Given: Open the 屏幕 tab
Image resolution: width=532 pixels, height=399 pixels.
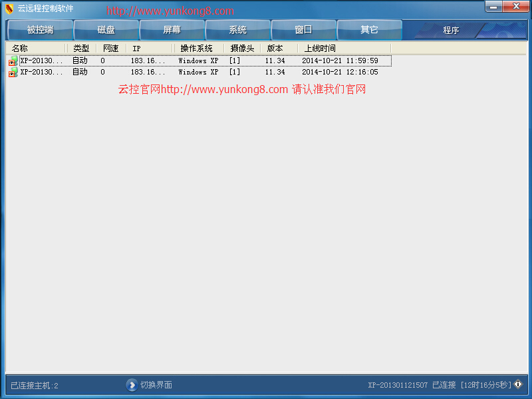Looking at the screenshot, I should pyautogui.click(x=172, y=30).
